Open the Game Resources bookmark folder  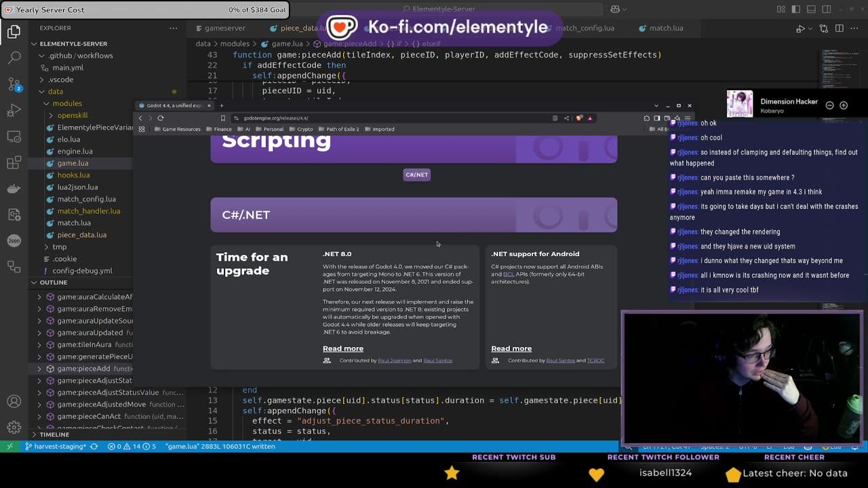tap(177, 129)
